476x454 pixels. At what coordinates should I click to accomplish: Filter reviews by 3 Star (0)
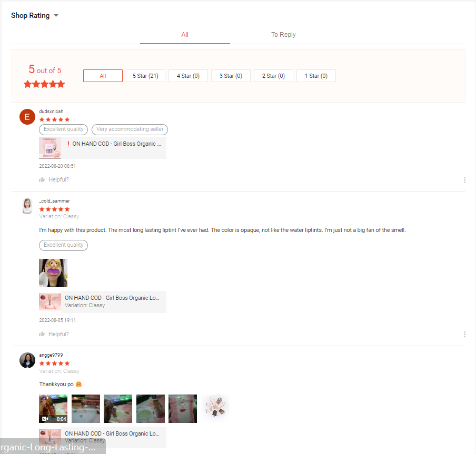tap(231, 76)
